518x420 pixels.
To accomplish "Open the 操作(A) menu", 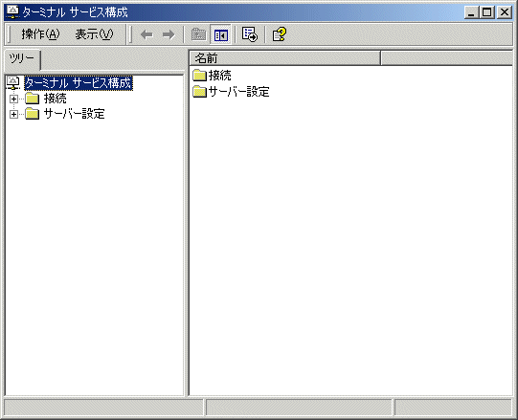I will point(40,34).
